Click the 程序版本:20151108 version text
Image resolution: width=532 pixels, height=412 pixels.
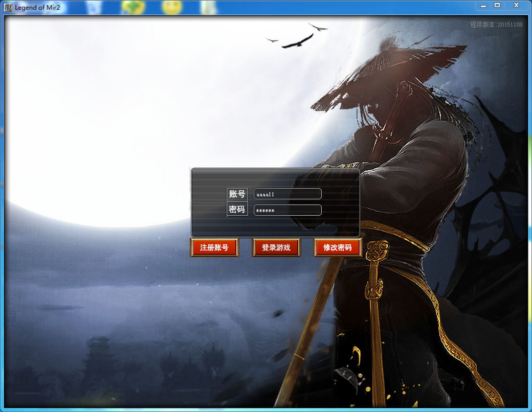point(496,25)
